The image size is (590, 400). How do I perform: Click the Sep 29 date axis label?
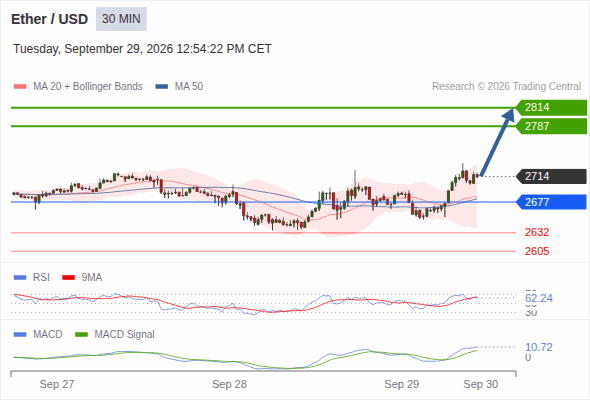point(401,384)
